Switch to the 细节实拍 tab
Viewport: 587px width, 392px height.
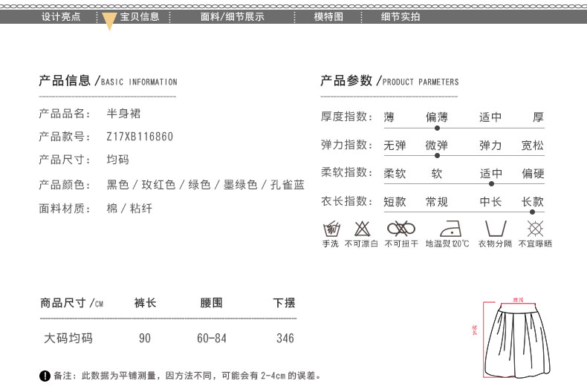[400, 16]
